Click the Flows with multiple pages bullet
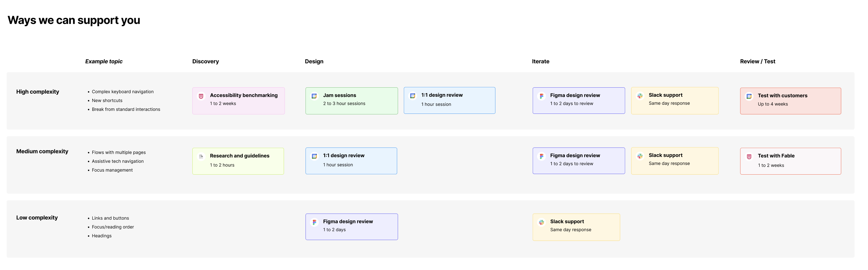This screenshot has width=868, height=270. [x=118, y=152]
